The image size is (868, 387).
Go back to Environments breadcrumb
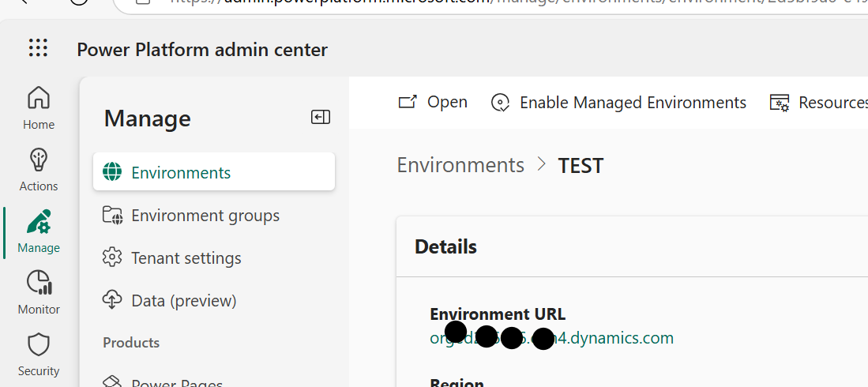[x=460, y=165]
